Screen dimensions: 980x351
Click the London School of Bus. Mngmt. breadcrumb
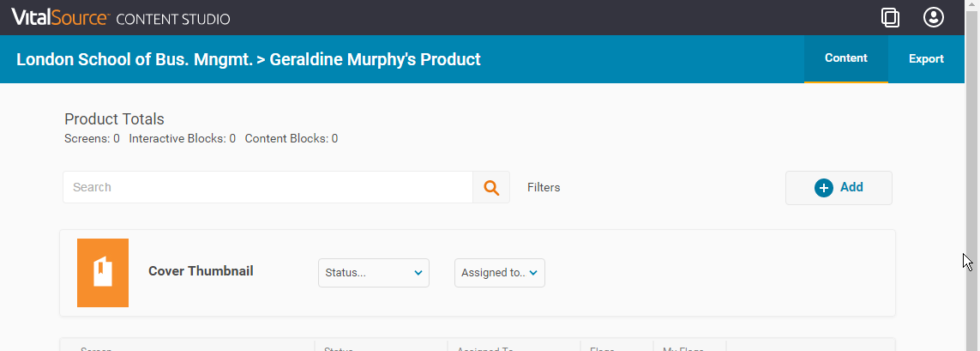pos(135,59)
